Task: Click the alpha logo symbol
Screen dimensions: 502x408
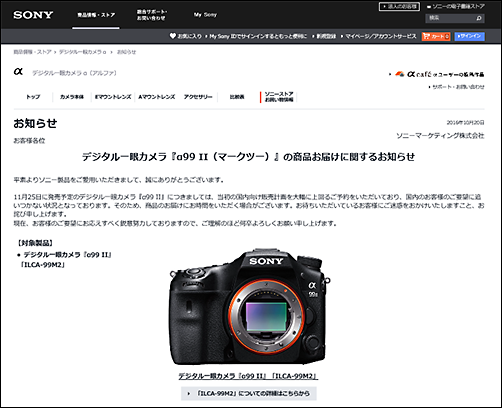Action: pos(18,72)
